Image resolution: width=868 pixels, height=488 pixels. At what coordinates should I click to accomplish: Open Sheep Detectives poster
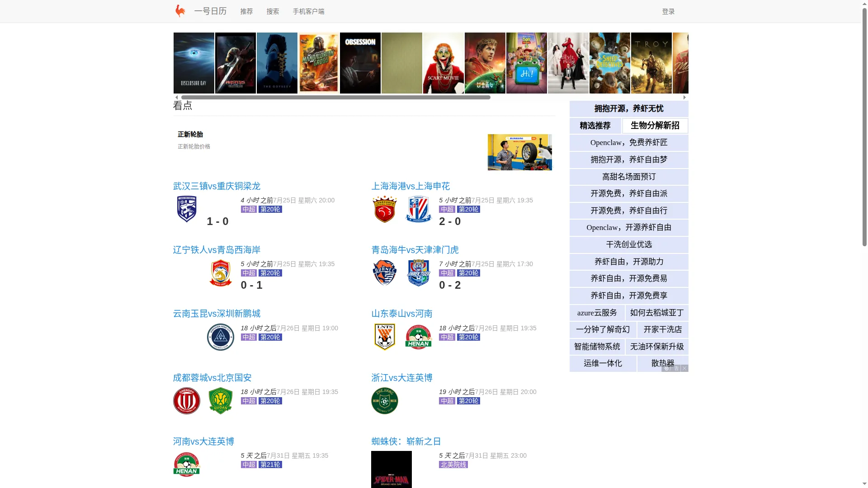point(610,63)
